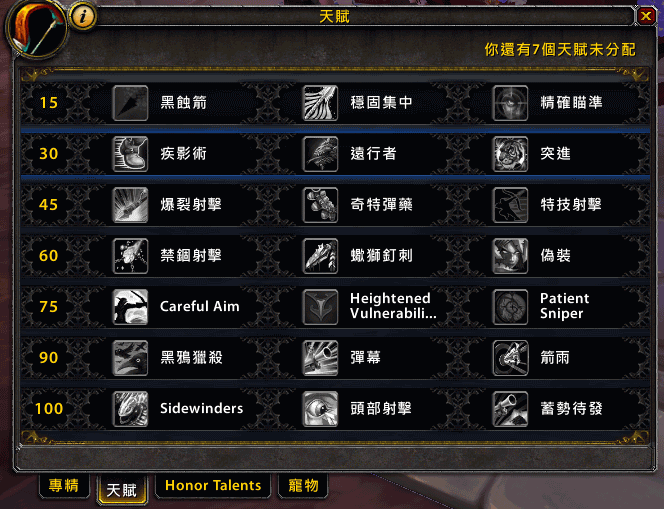The width and height of the screenshot is (664, 509).
Task: Close the talent window
Action: click(646, 17)
